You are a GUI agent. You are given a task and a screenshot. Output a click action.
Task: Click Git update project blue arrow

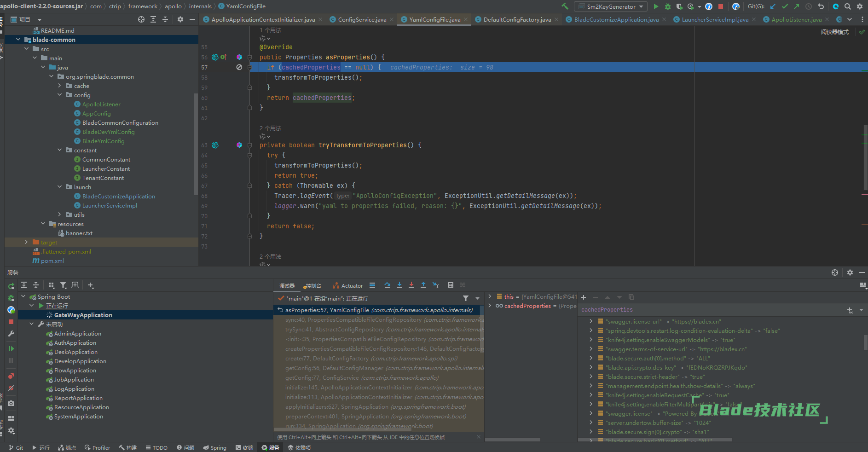[773, 6]
